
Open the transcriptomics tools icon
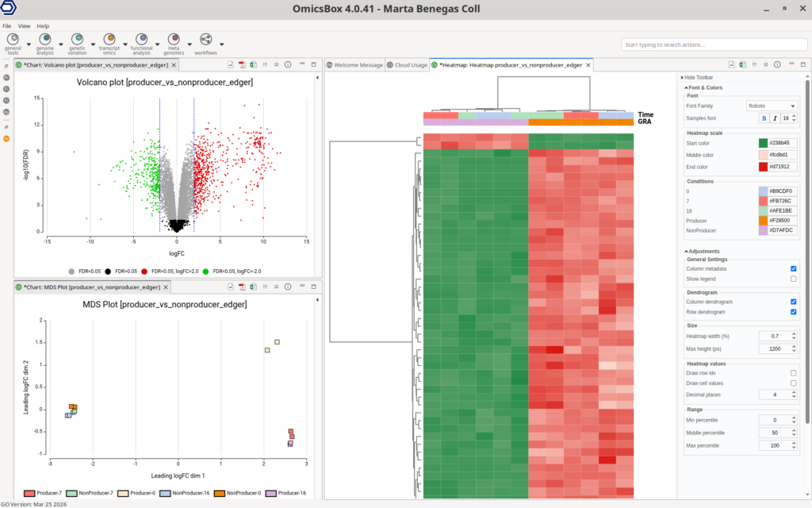pyautogui.click(x=109, y=40)
